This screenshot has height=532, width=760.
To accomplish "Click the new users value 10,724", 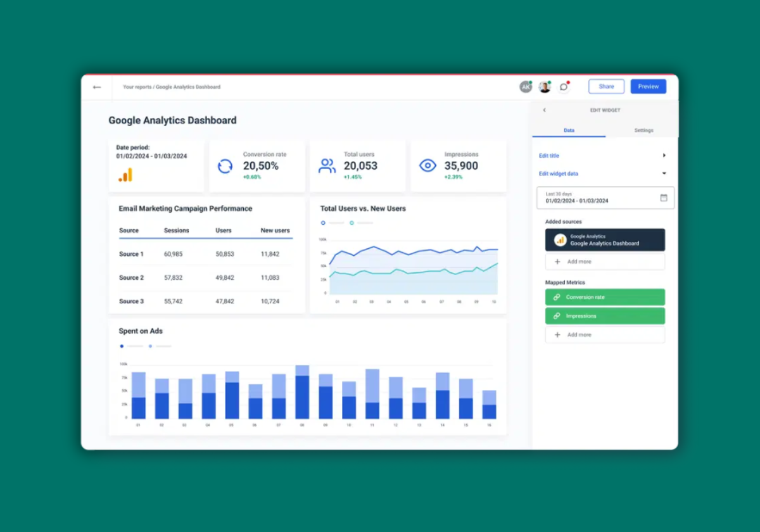I will [x=270, y=301].
